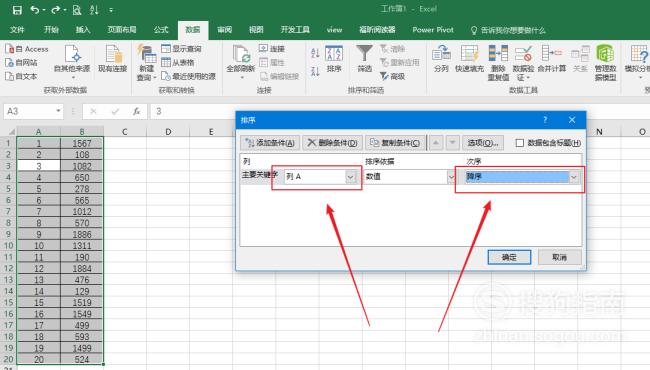Click the 复制条件 button in sort dialog
Screen dimensions: 650x370
(395, 143)
